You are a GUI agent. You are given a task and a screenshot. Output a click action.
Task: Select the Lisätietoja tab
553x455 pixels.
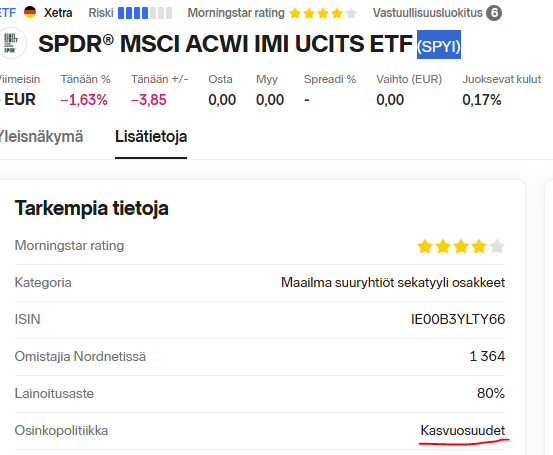coord(151,137)
